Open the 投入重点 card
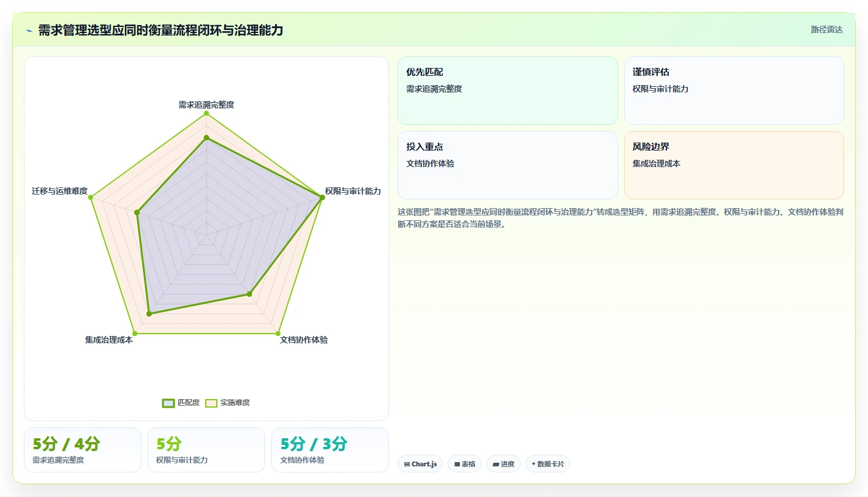Image resolution: width=868 pixels, height=497 pixels. 508,165
